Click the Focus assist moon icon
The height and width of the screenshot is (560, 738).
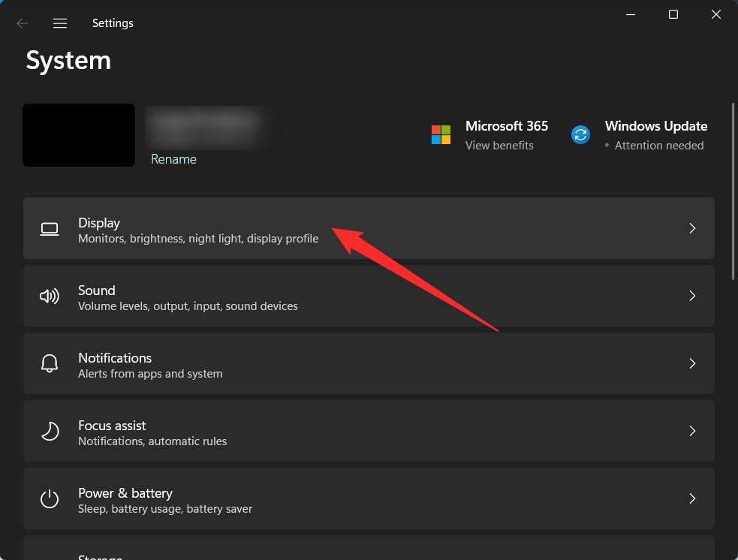(50, 432)
